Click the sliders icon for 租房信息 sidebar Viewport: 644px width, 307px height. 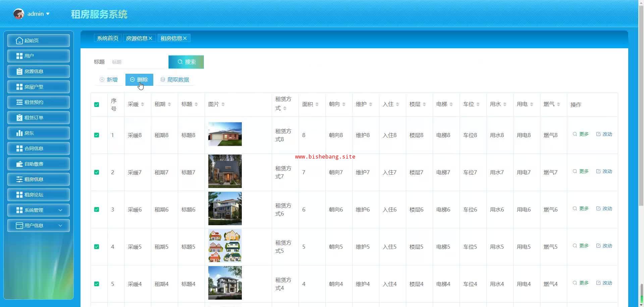19,179
